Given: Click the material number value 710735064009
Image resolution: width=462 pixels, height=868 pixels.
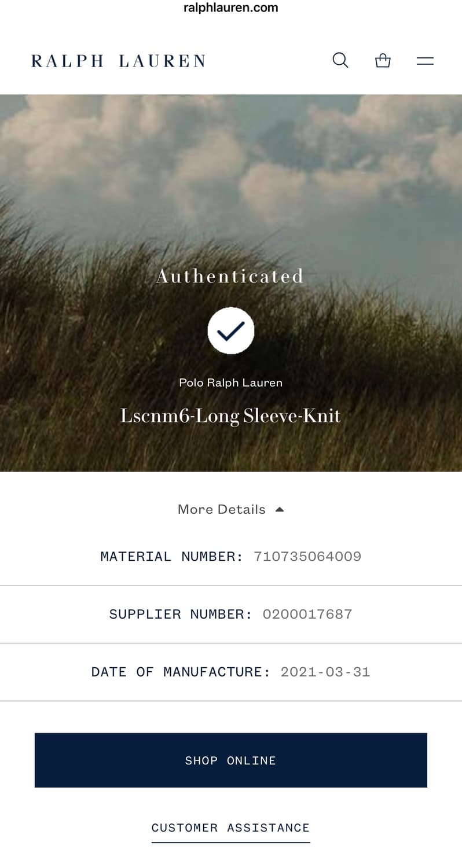Looking at the screenshot, I should click(307, 556).
